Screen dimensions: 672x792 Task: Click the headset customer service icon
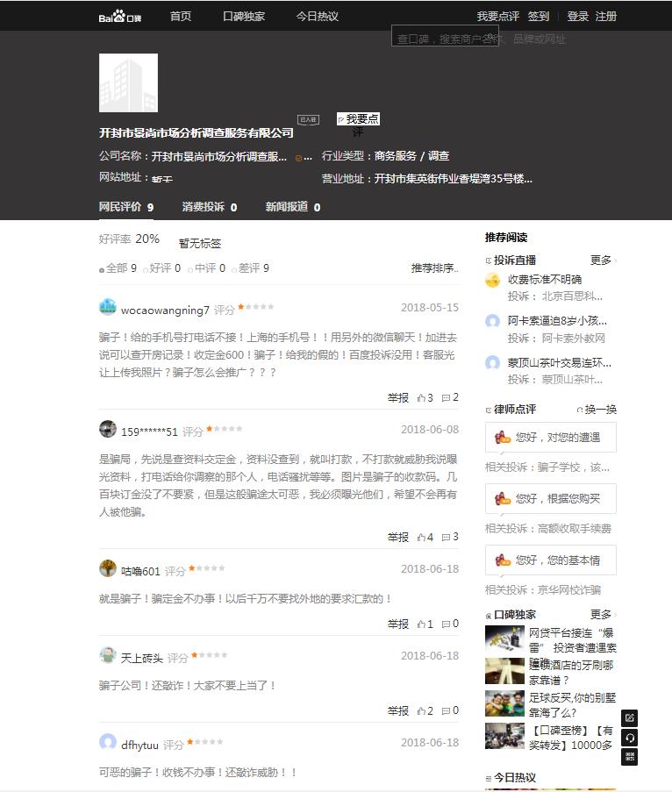(x=630, y=738)
